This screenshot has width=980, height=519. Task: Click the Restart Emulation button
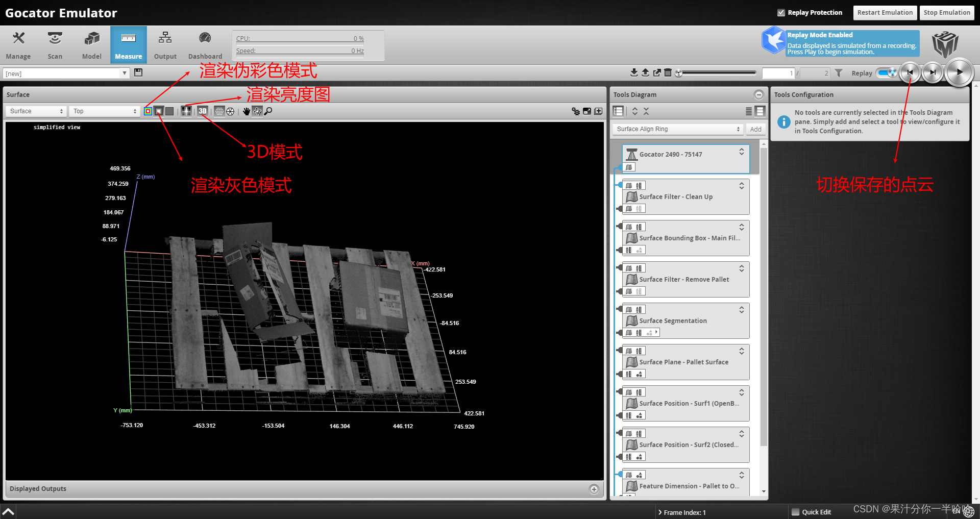pos(885,12)
